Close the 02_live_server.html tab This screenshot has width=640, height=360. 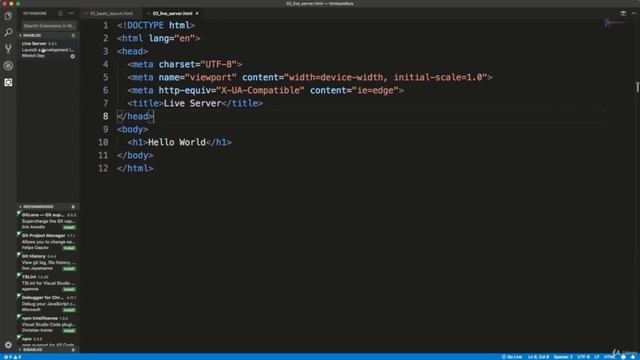point(197,13)
